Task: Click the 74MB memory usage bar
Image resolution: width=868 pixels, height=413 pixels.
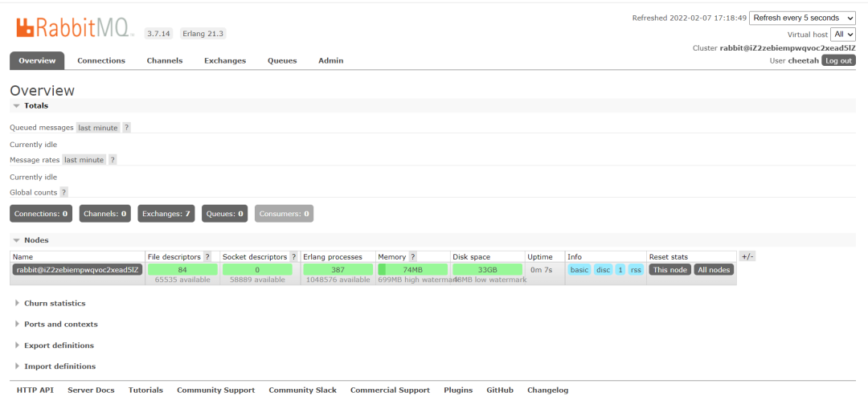Action: coord(412,270)
